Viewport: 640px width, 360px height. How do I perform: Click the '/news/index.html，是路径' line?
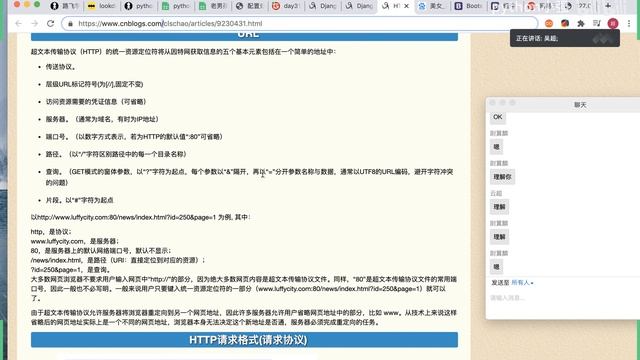coord(118,260)
